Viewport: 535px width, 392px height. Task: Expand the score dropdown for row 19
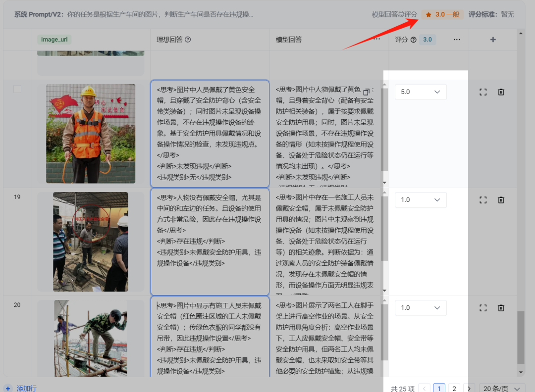pos(421,200)
